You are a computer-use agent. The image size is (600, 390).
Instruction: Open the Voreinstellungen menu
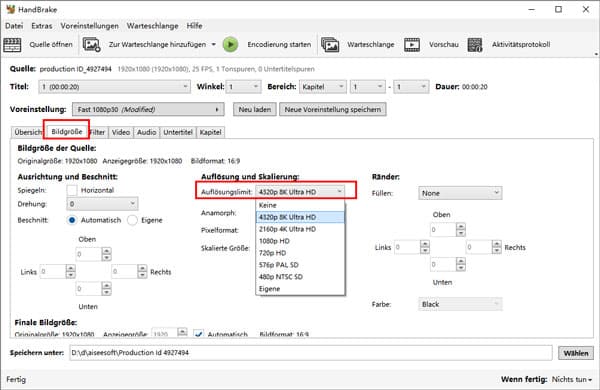pyautogui.click(x=90, y=26)
